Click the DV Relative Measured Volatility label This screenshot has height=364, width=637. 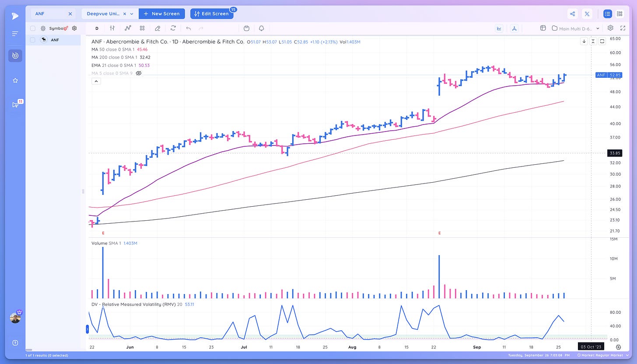[x=143, y=304]
